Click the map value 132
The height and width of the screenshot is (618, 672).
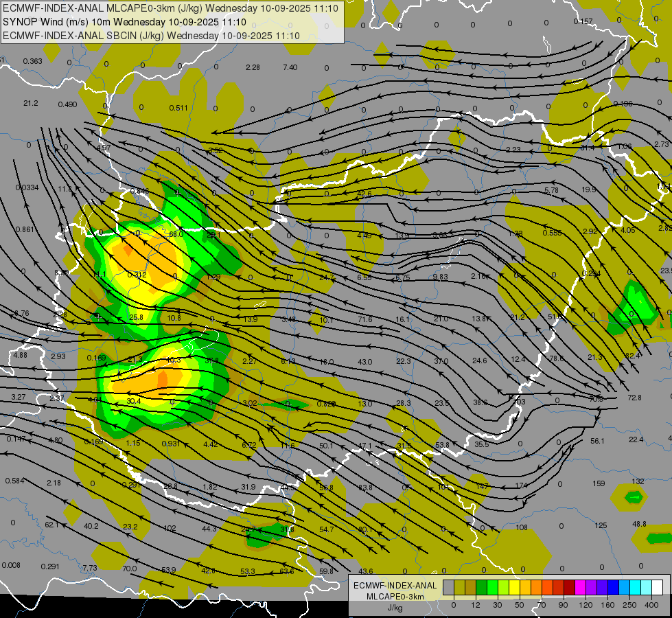(638, 481)
